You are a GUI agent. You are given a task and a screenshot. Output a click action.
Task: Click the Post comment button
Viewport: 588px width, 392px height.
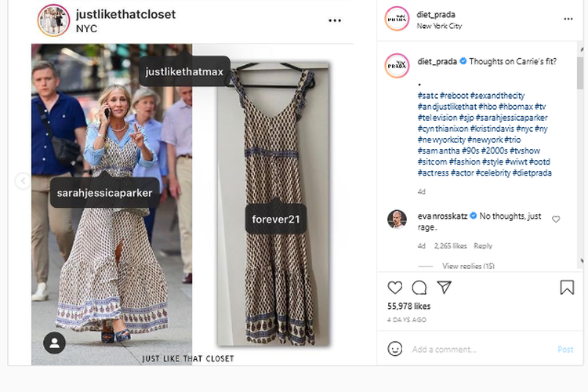click(x=565, y=349)
